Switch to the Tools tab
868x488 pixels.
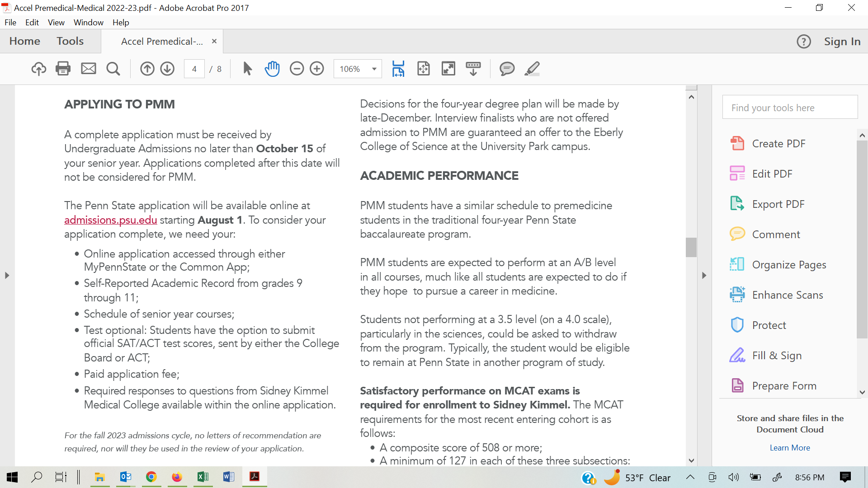[x=70, y=41]
